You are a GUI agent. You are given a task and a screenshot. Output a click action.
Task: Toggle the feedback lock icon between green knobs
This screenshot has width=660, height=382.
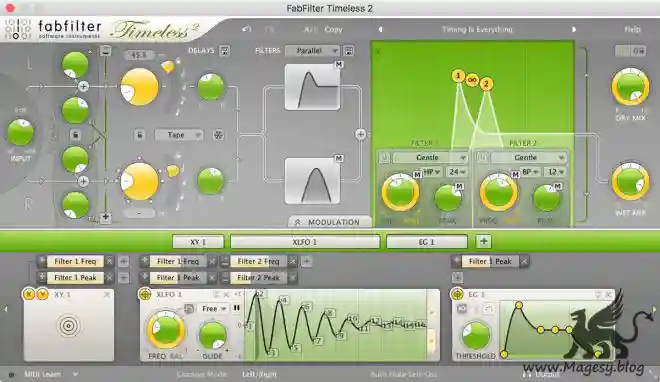[x=75, y=135]
